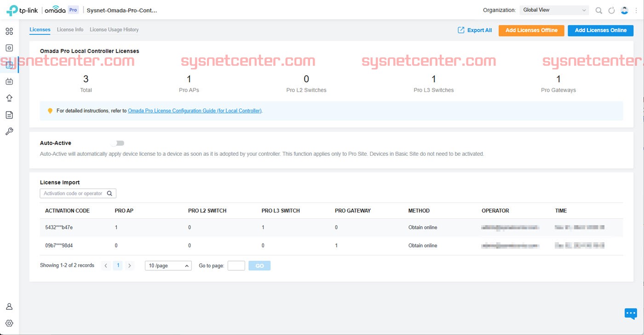Open the Settings gear icon in sidebar
This screenshot has height=335, width=644.
[9, 323]
